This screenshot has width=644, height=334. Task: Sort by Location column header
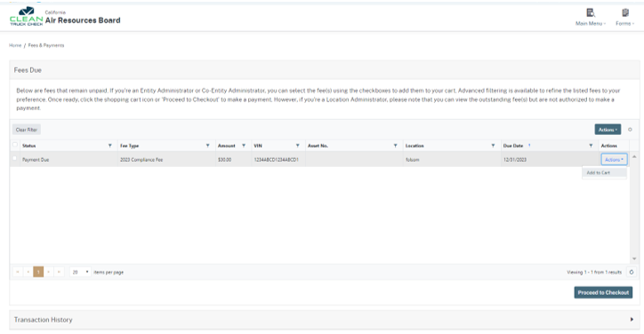[415, 146]
